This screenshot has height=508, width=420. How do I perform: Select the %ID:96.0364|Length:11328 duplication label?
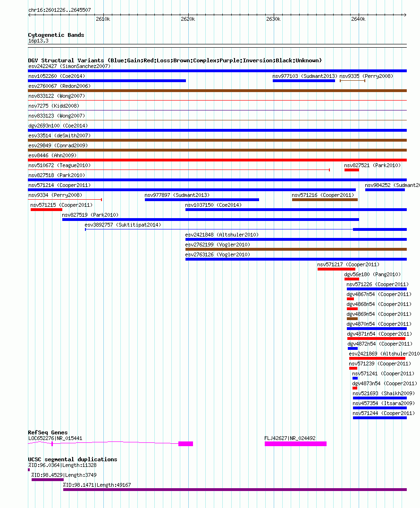click(62, 465)
